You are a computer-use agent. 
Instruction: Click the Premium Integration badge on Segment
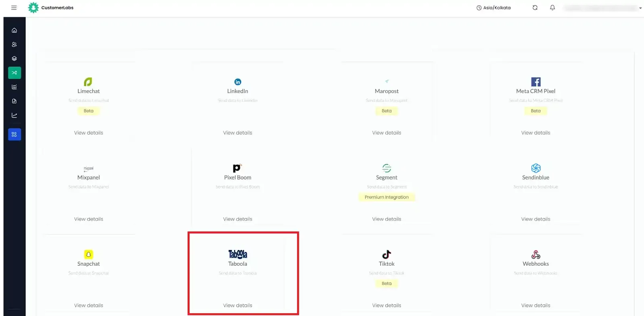point(387,197)
